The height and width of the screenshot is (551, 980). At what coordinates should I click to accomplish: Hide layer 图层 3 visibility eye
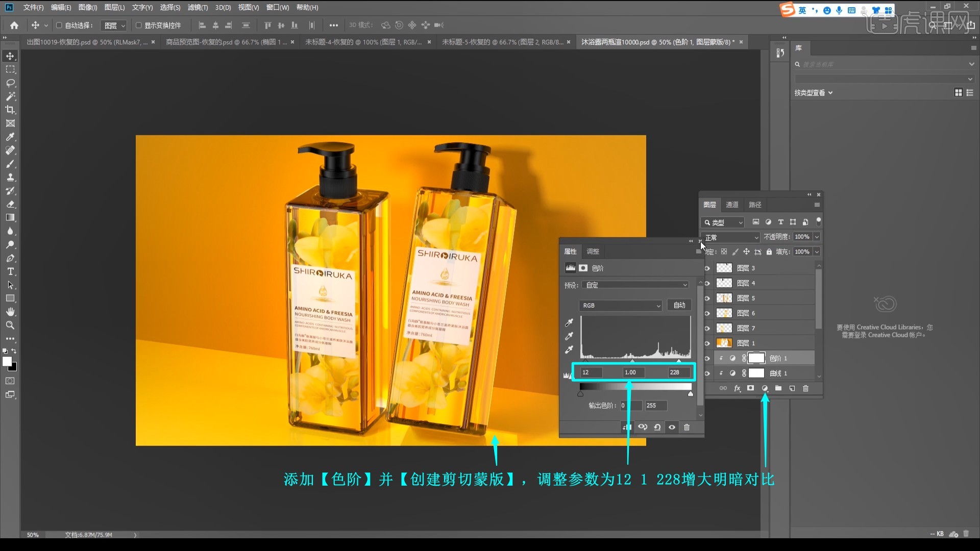[707, 268]
